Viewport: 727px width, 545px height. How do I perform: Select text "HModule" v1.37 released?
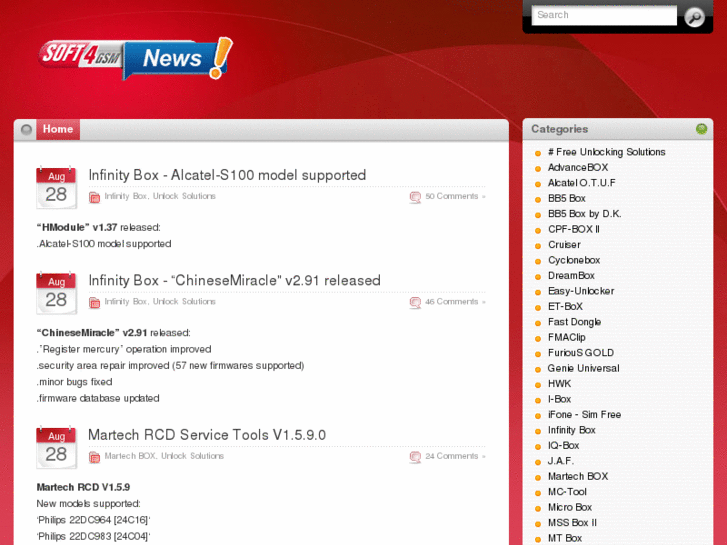click(98, 227)
